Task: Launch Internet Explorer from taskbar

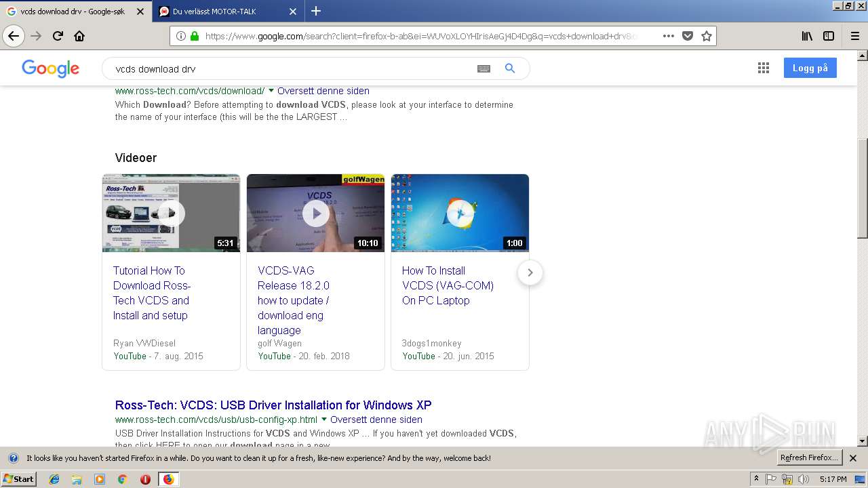Action: click(x=54, y=479)
